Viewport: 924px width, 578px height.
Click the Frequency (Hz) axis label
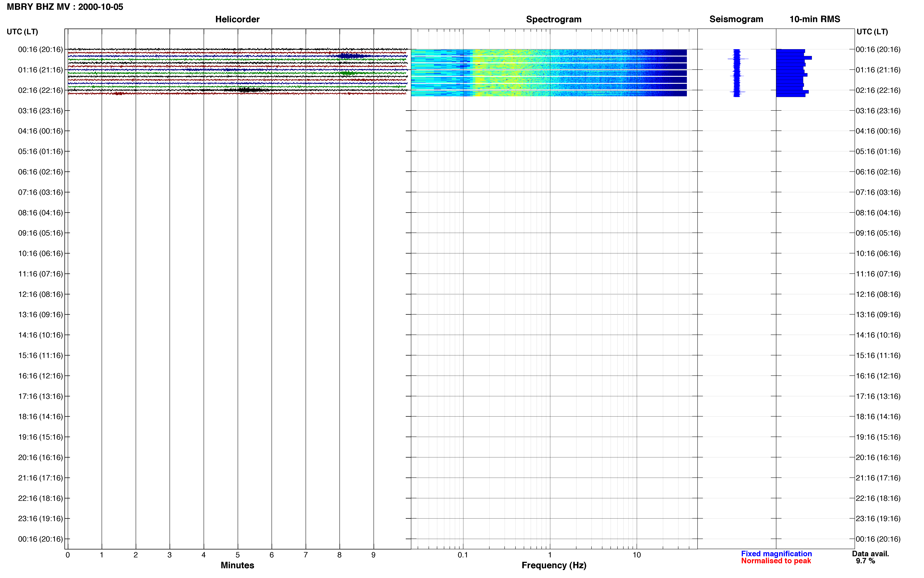tap(554, 565)
